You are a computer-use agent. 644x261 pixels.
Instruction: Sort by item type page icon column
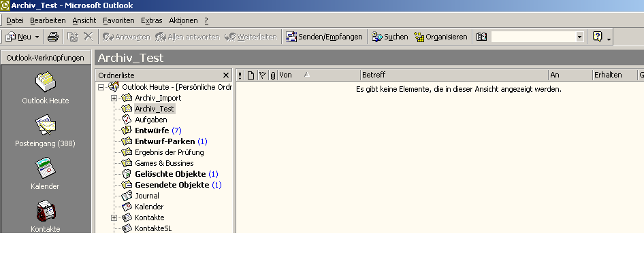point(251,75)
